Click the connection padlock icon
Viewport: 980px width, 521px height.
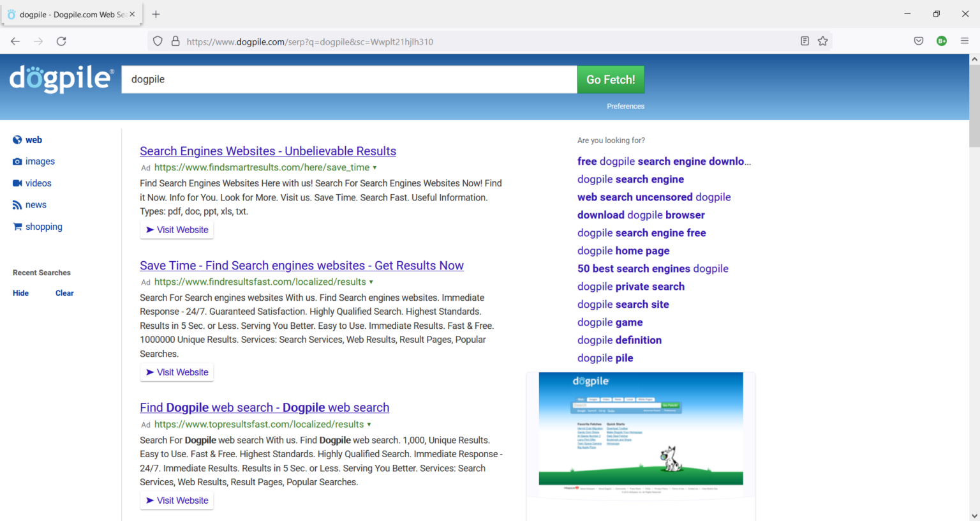(x=175, y=41)
